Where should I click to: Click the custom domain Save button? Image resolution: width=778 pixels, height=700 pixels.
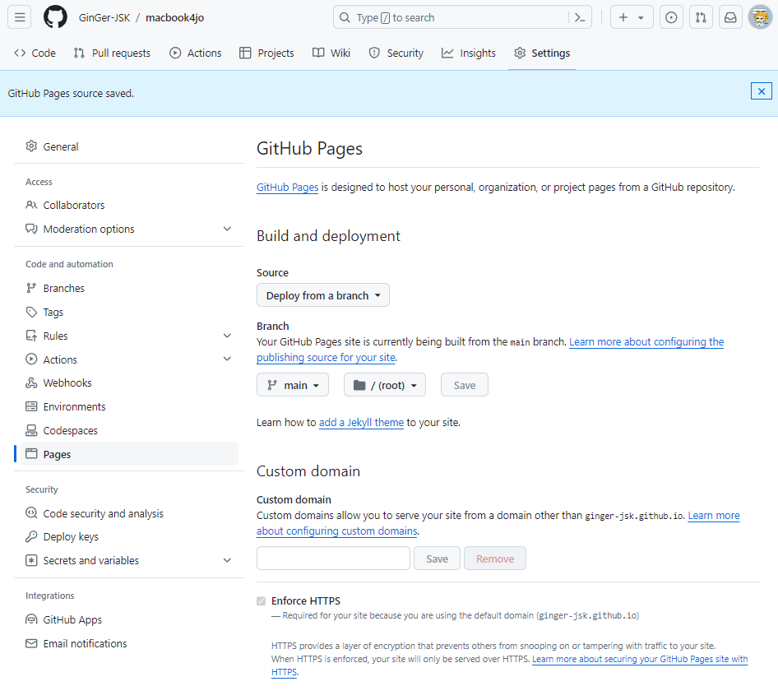(x=438, y=559)
